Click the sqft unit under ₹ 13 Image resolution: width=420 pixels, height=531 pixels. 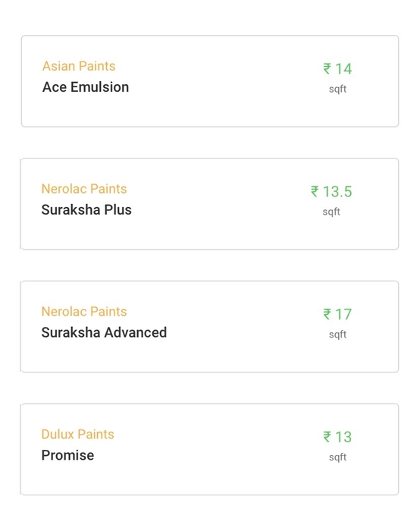tap(338, 457)
